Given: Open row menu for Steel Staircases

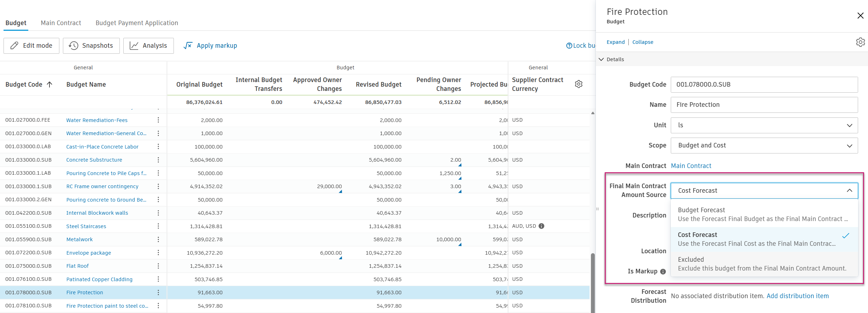Looking at the screenshot, I should [158, 226].
